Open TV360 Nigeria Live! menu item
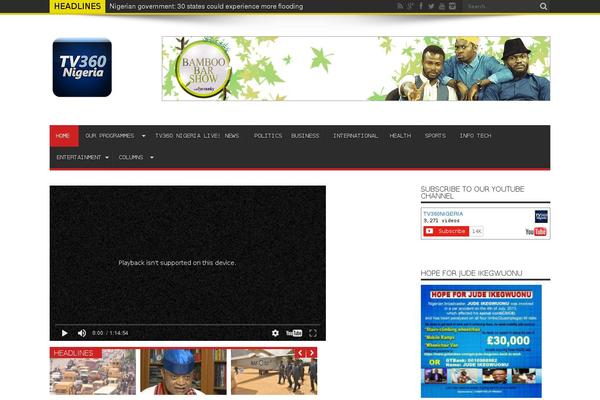The width and height of the screenshot is (600, 400). click(x=188, y=136)
